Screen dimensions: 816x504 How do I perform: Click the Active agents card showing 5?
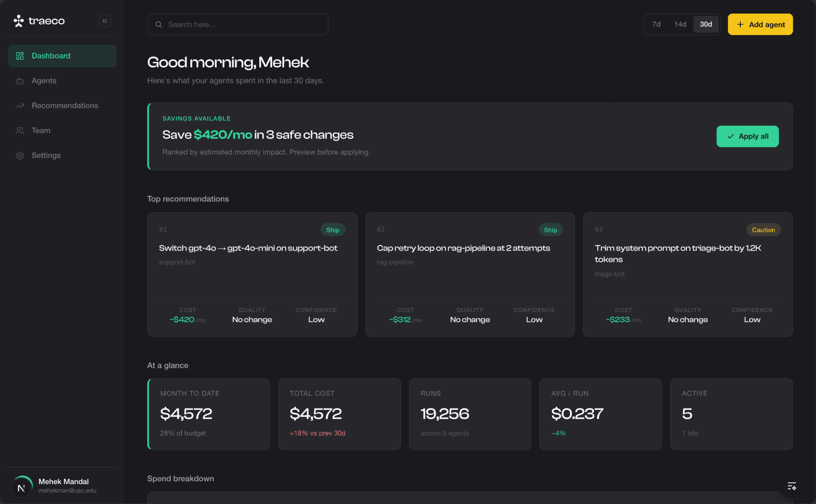point(732,415)
